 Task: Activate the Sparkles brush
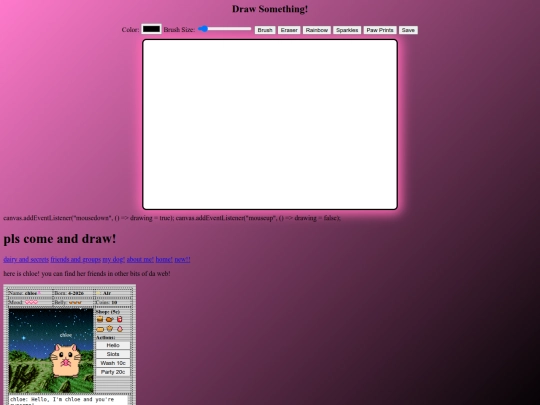pyautogui.click(x=347, y=30)
